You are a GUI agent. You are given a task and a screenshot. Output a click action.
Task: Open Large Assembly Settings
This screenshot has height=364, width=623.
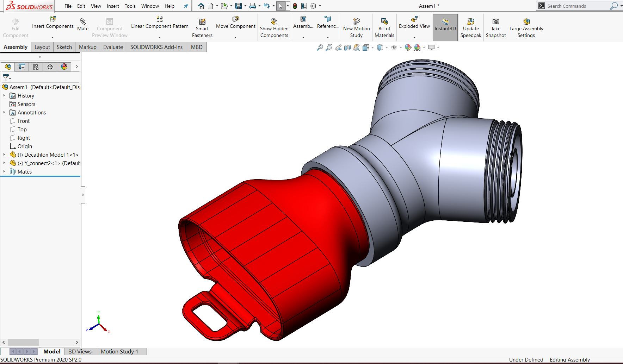526,28
